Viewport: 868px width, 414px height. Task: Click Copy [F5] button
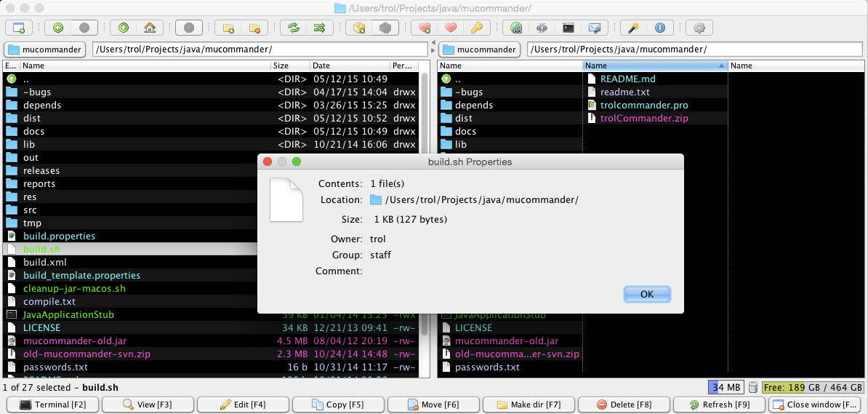[337, 405]
